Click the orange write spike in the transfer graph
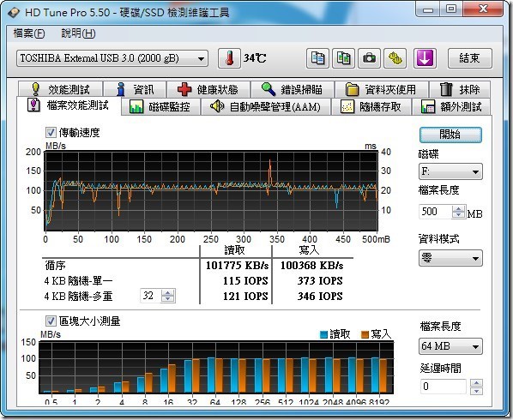Image resolution: width=513 pixels, height=420 pixels. point(270,171)
